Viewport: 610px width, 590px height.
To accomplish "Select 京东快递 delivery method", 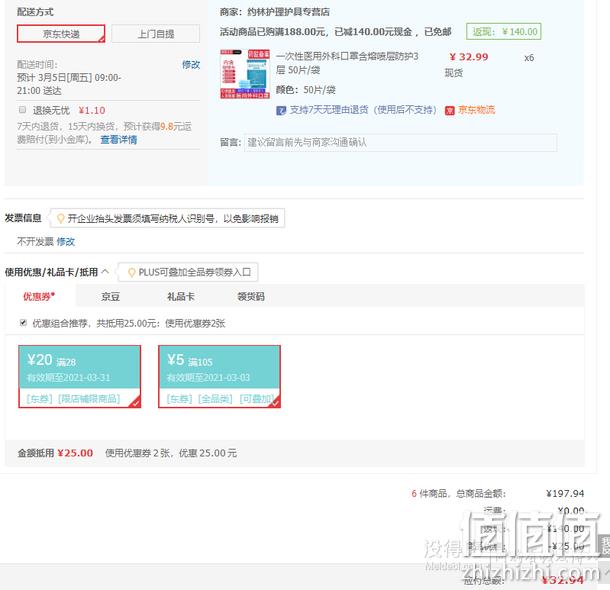I will (61, 34).
